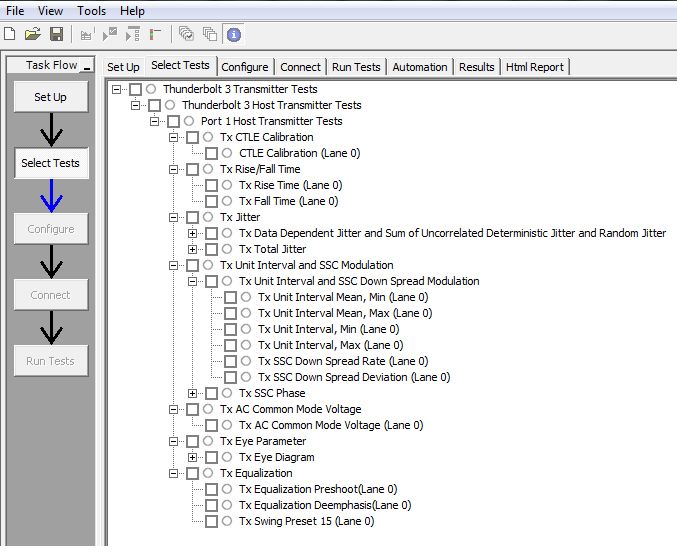This screenshot has width=677, height=555.
Task: Click the stacked windows icon with checkmark
Action: (186, 34)
